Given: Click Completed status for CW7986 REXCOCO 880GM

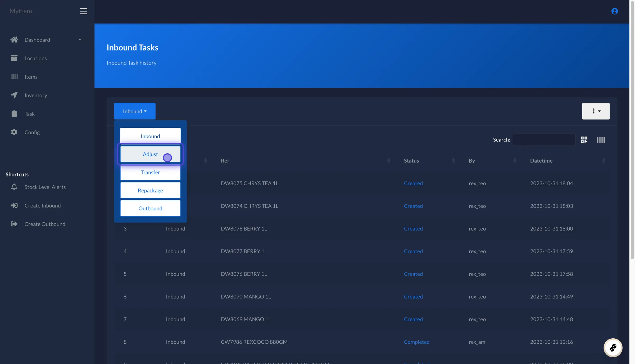Looking at the screenshot, I should [x=416, y=342].
